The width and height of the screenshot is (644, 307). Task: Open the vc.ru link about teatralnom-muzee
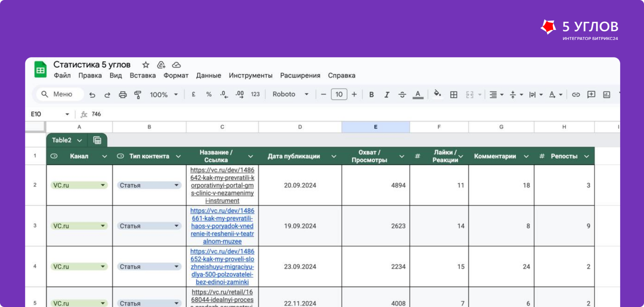click(222, 226)
